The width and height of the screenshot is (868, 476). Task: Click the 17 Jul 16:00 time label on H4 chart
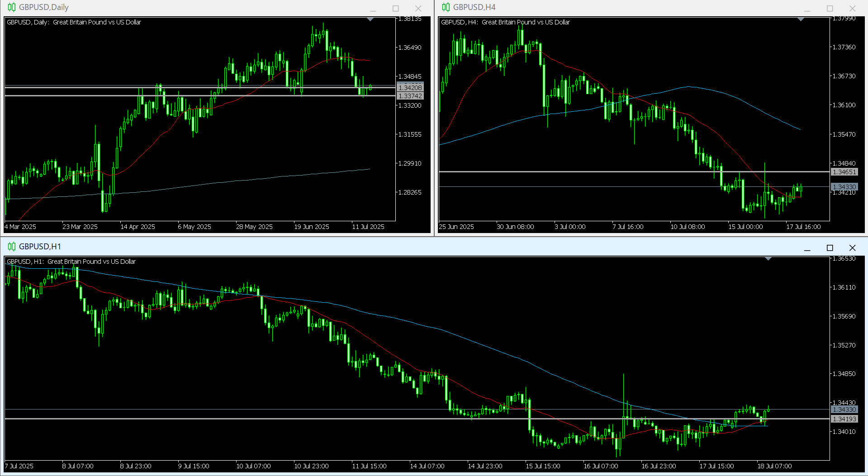click(x=803, y=227)
